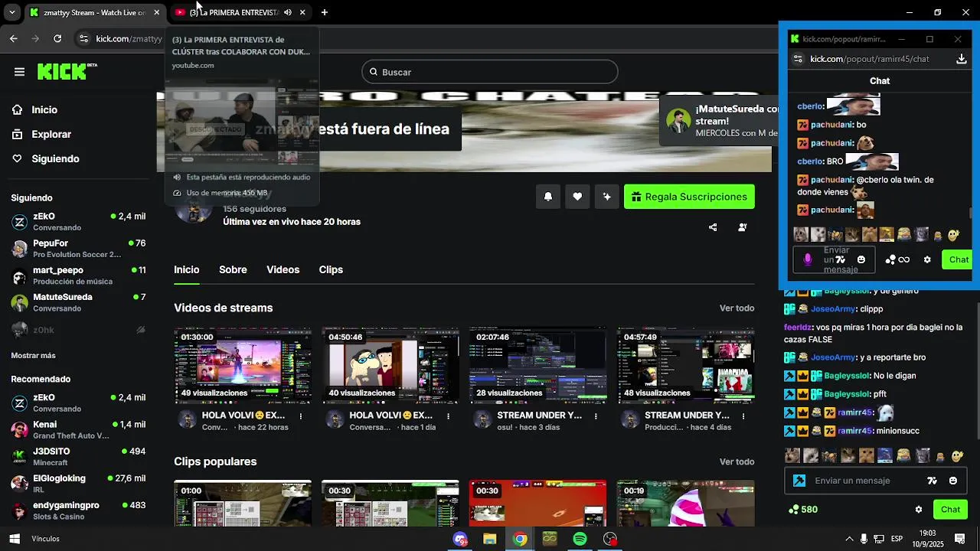
Task: Open Inicio in the sidebar
Action: pos(44,109)
